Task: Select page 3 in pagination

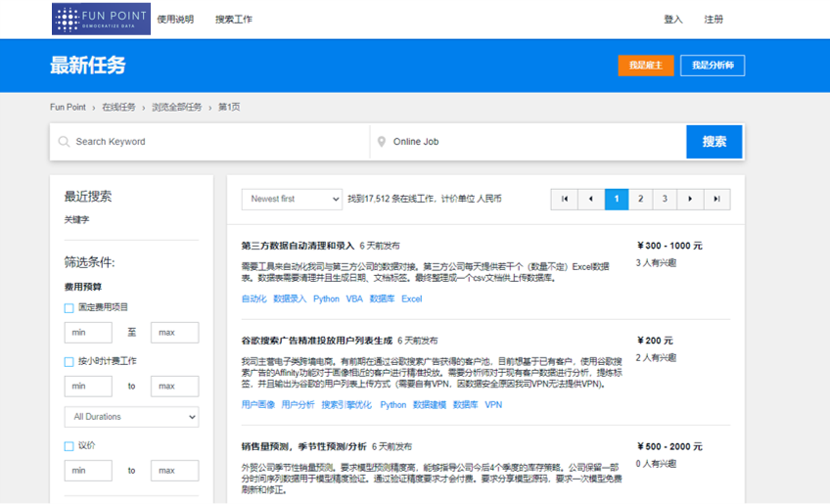Action: tap(665, 199)
